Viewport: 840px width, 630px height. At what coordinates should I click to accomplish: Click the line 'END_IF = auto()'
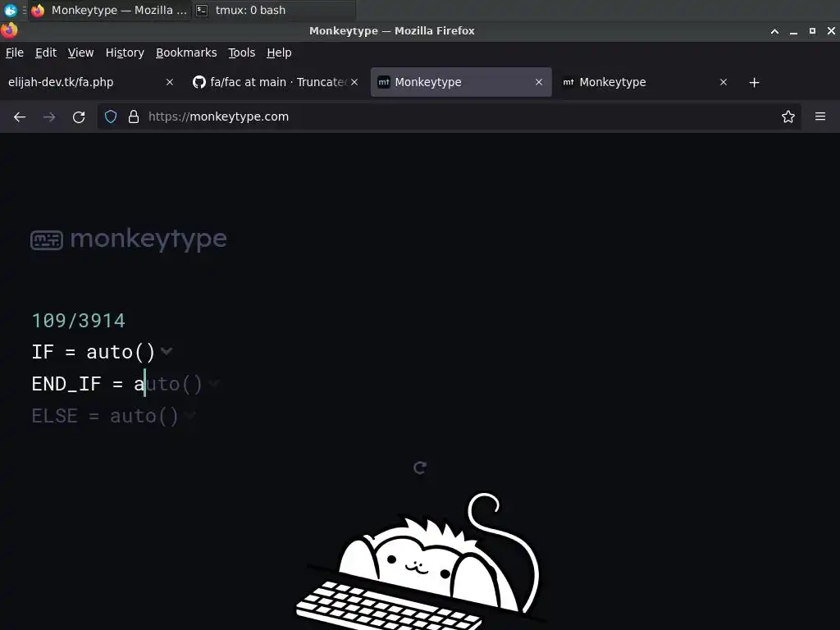point(116,384)
